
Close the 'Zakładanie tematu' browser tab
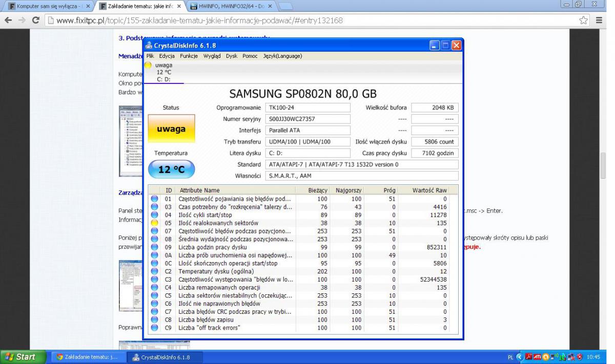[178, 6]
